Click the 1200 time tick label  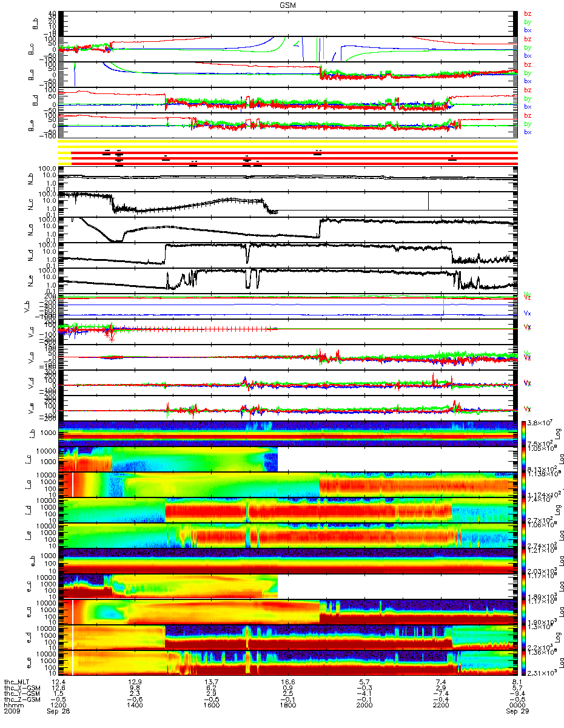[58, 706]
